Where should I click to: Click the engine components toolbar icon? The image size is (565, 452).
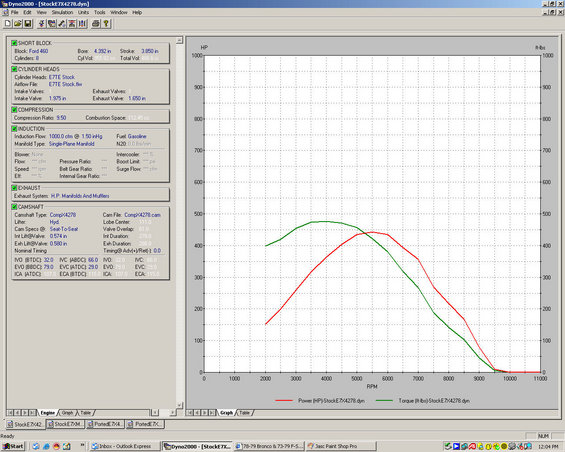coord(52,24)
